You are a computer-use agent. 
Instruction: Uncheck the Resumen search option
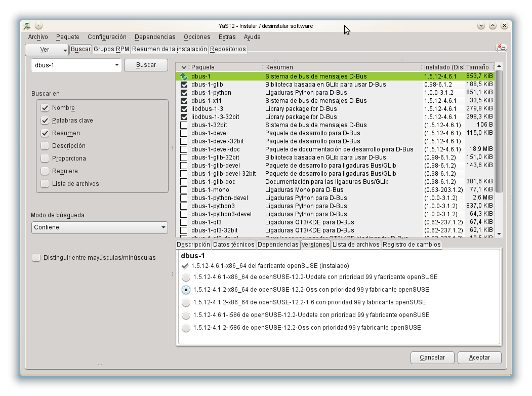click(45, 133)
